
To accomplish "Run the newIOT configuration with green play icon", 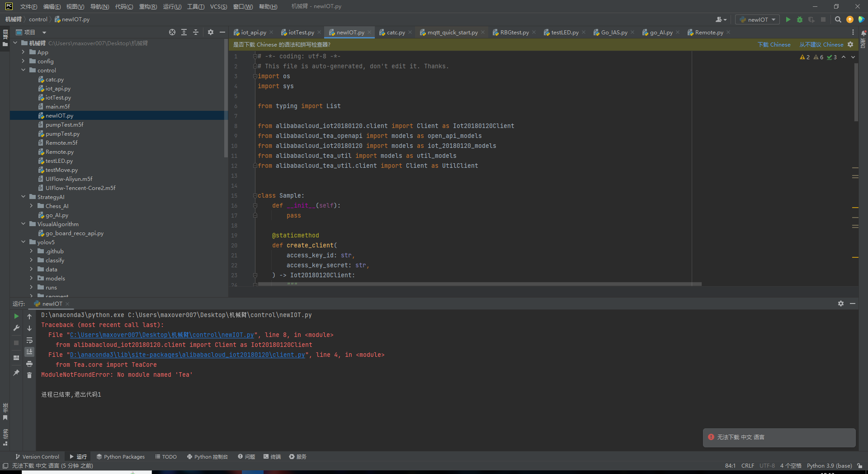I will coord(788,19).
